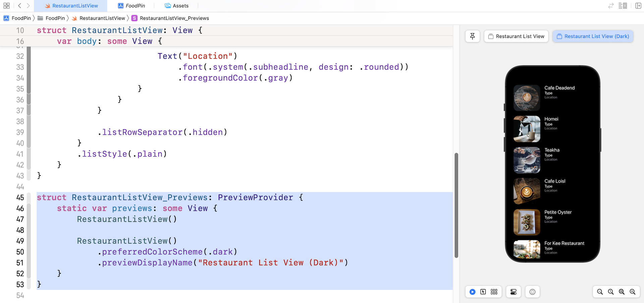Enable Live preview mode
This screenshot has width=644, height=303.
point(472,292)
